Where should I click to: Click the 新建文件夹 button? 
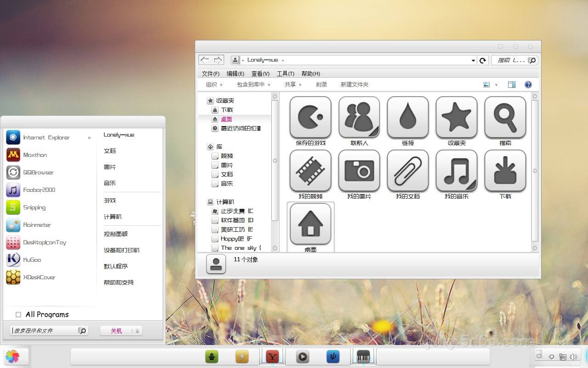pyautogui.click(x=354, y=85)
